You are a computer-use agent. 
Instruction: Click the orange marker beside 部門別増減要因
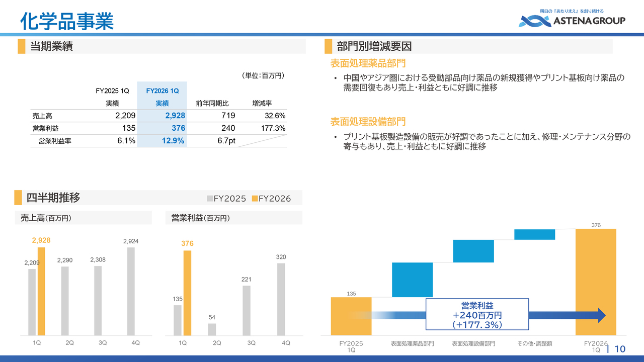(328, 46)
